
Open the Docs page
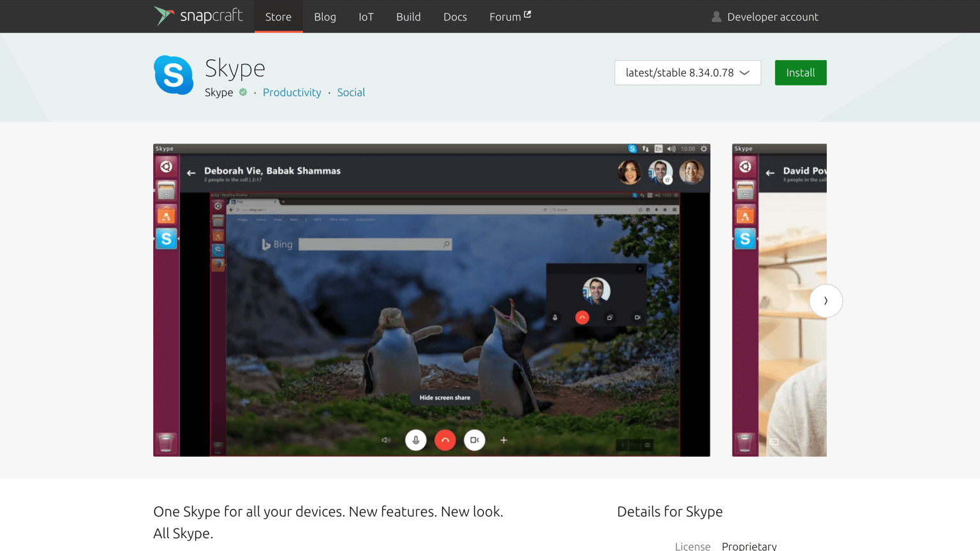point(455,17)
